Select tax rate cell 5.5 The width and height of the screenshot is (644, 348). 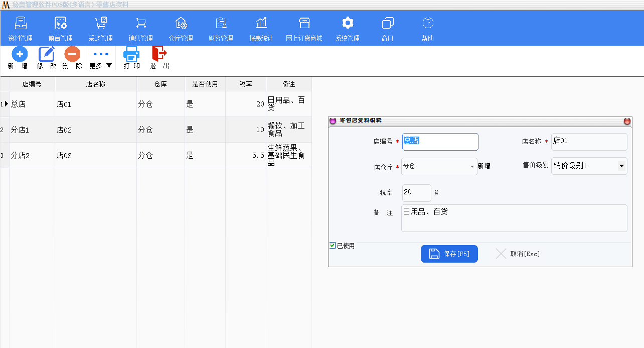pyautogui.click(x=246, y=155)
